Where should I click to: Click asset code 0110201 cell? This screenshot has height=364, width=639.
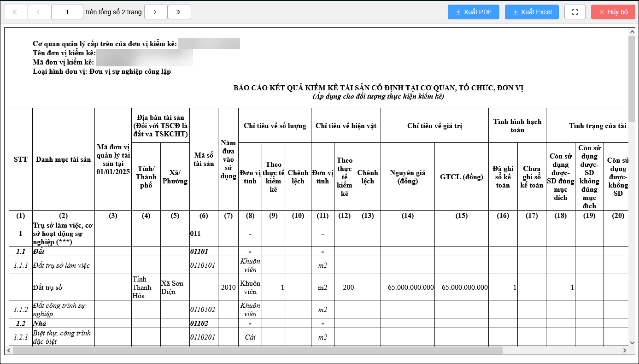tap(203, 337)
